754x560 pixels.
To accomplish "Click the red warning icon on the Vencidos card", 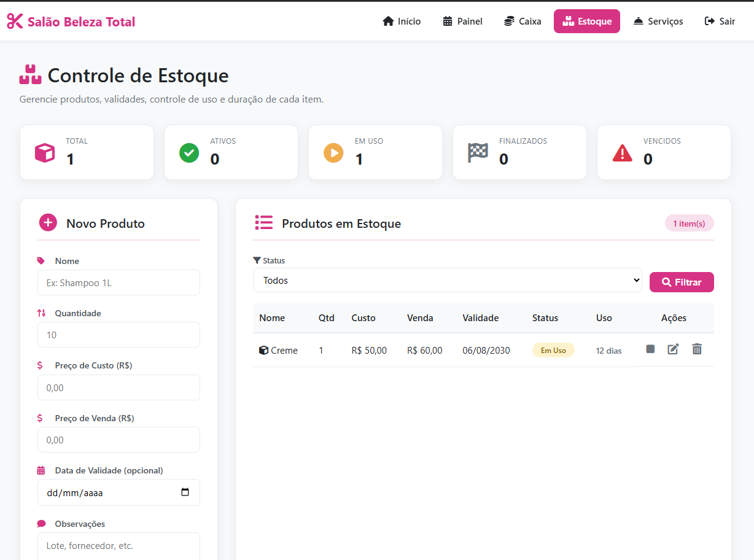I will point(622,152).
